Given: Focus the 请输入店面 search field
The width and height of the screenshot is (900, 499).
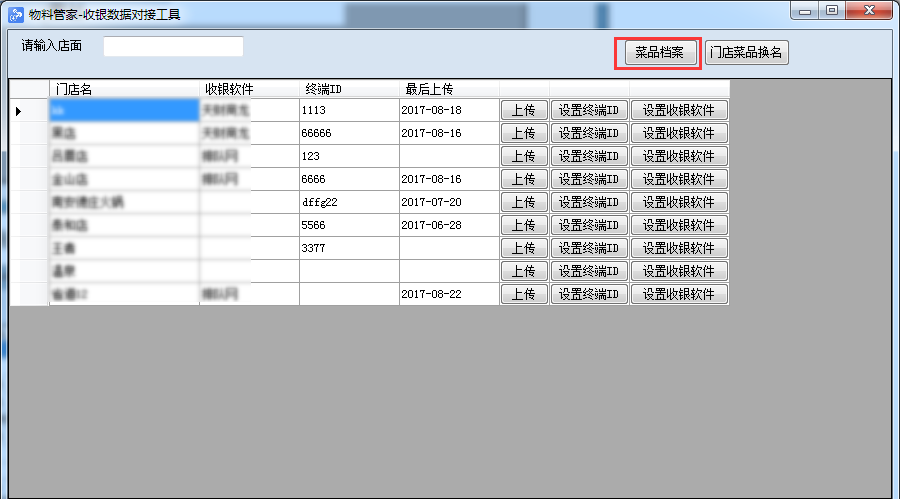Looking at the screenshot, I should coord(173,47).
